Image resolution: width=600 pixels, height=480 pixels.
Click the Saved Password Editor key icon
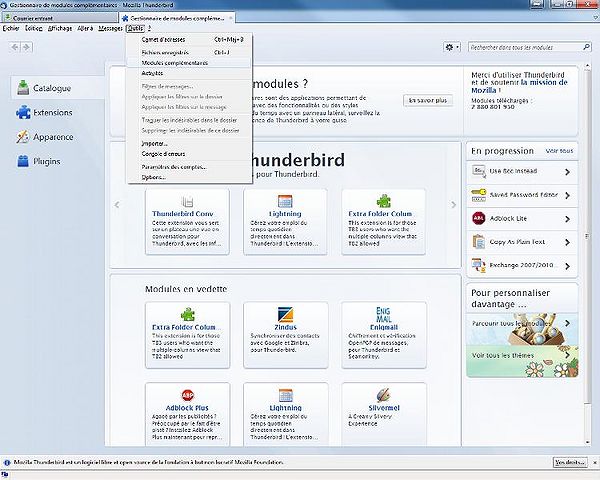(478, 195)
